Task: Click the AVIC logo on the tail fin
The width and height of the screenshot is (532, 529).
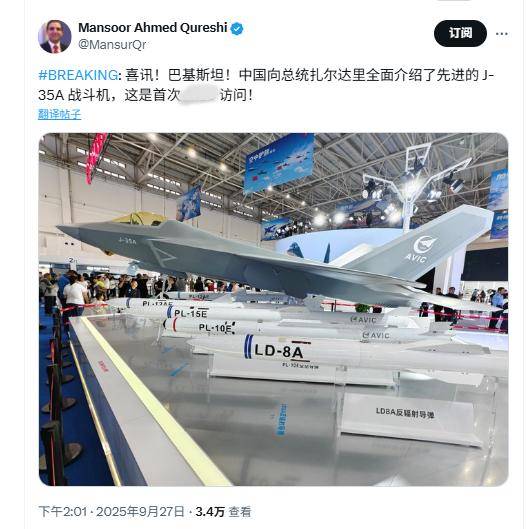Action: point(421,249)
